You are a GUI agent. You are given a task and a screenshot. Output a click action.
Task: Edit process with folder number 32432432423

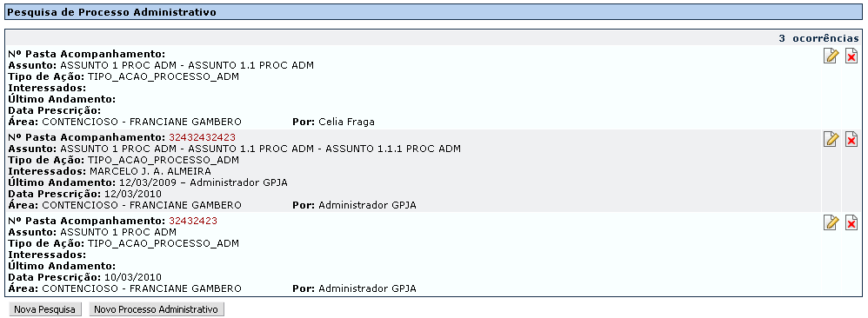tap(831, 139)
